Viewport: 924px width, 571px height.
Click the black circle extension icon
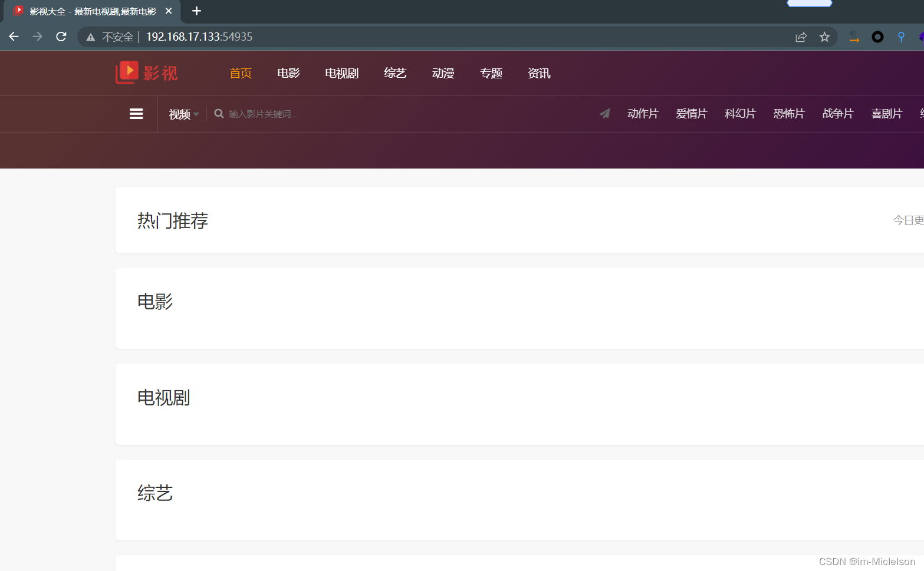pyautogui.click(x=877, y=36)
